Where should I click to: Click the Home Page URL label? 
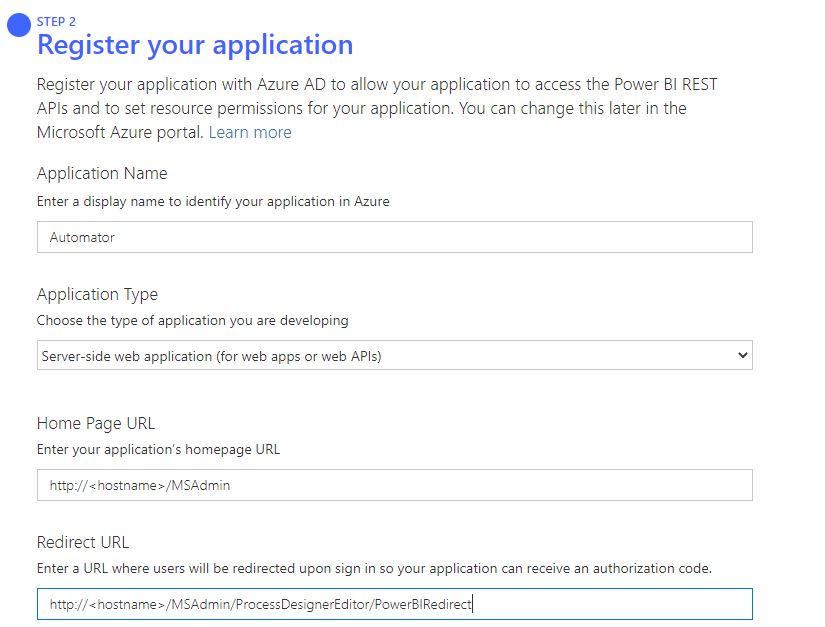pyautogui.click(x=96, y=423)
